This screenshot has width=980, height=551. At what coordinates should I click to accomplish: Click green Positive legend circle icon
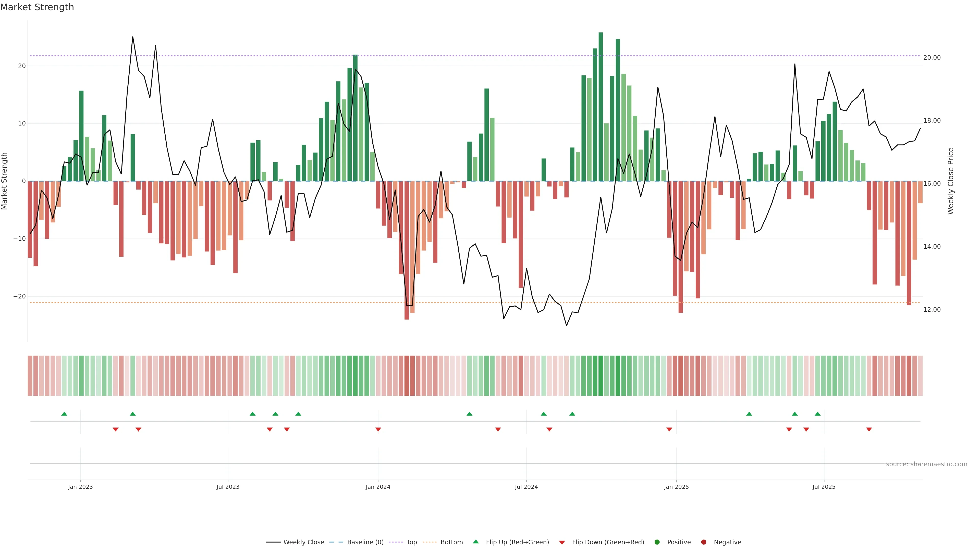(657, 542)
